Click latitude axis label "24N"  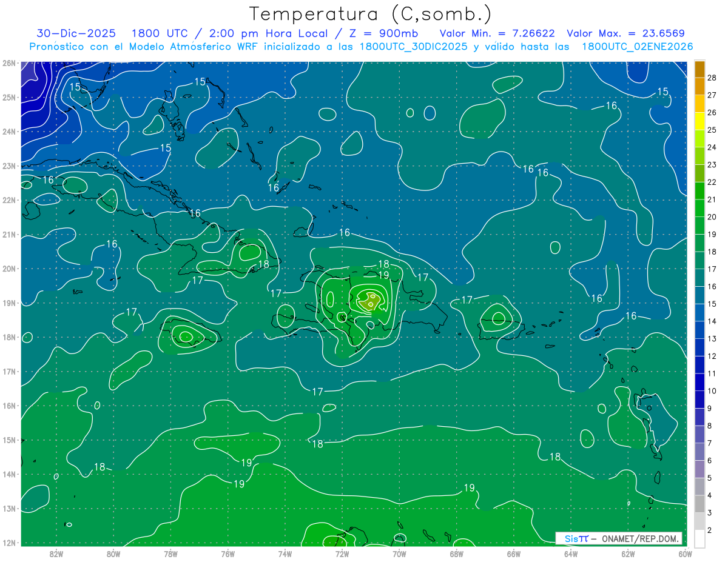click(8, 132)
